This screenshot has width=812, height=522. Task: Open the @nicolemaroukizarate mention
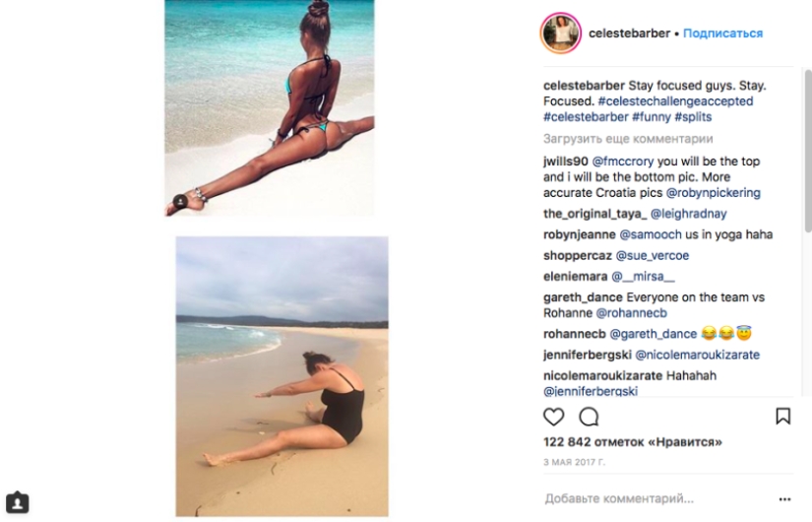[697, 355]
